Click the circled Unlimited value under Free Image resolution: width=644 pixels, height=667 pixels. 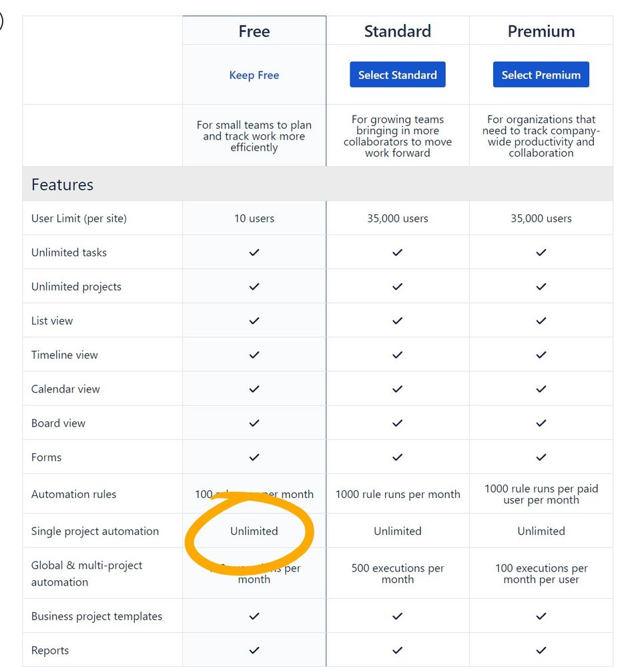(254, 531)
